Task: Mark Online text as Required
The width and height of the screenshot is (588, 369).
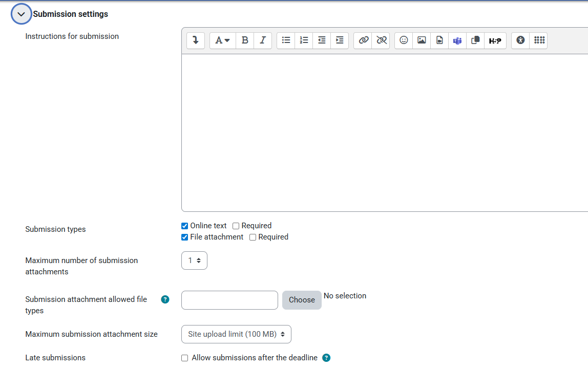Action: (236, 226)
